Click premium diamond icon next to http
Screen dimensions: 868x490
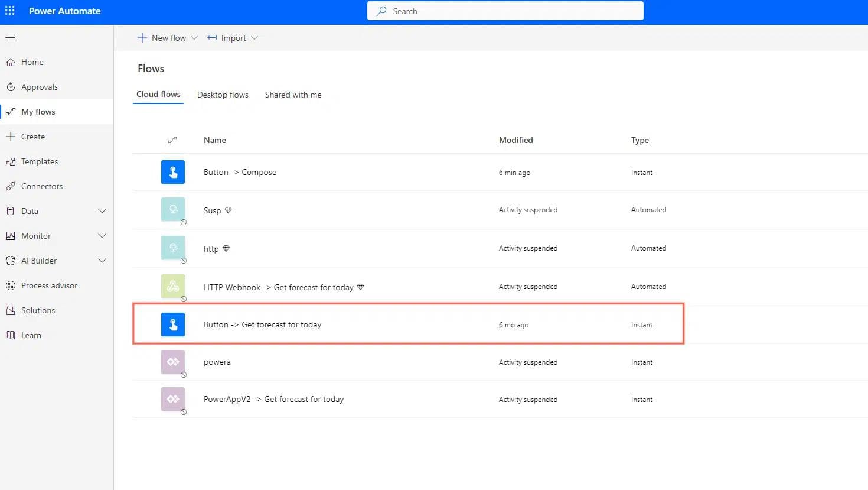click(226, 249)
